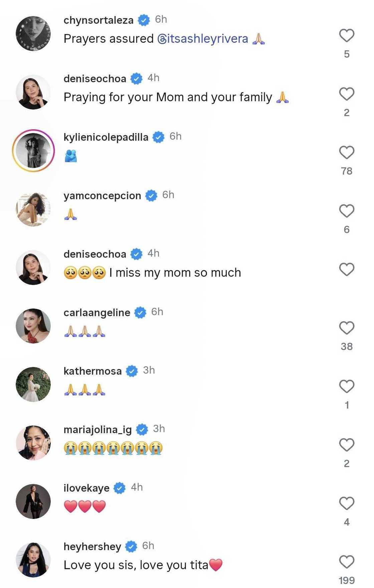The image size is (374, 588).
Task: Tap the verified badge beside kylienicolepadilla
Action: pos(157,136)
